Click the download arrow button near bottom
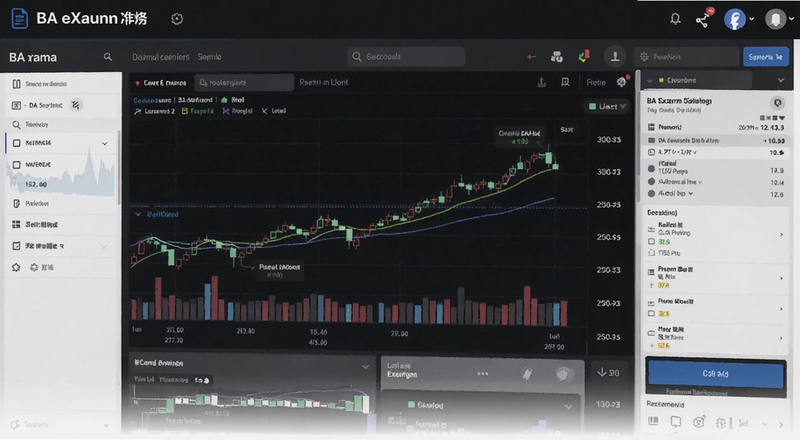The width and height of the screenshot is (800, 440). (609, 373)
